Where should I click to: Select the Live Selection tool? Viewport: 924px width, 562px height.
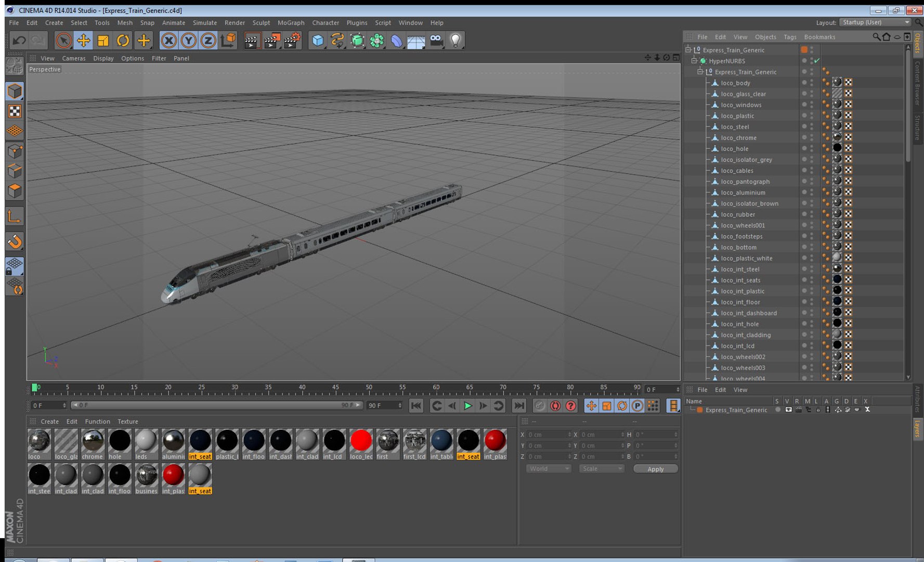(x=63, y=41)
